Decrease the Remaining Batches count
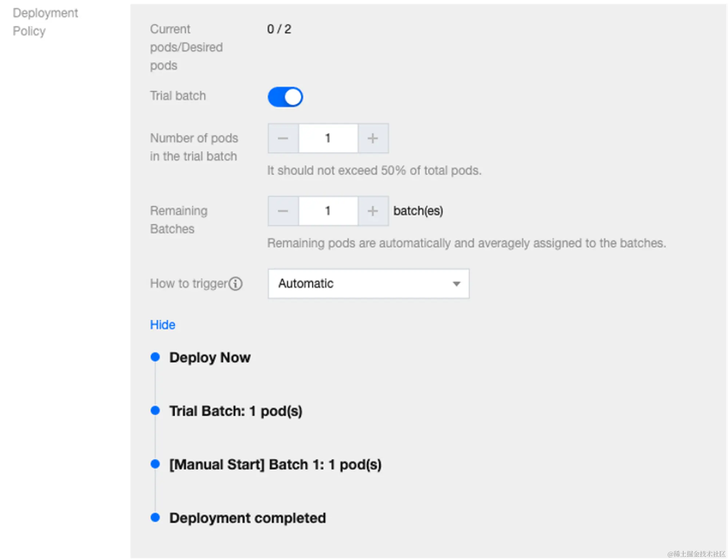The image size is (728, 560). coord(283,211)
